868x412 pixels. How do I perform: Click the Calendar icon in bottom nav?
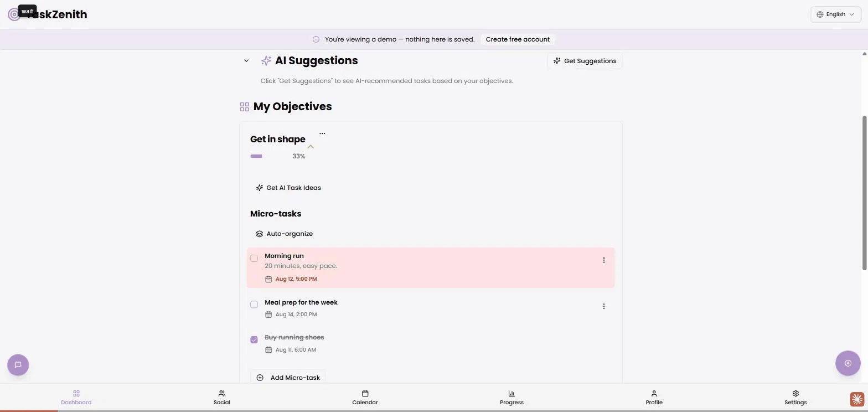[x=365, y=394]
